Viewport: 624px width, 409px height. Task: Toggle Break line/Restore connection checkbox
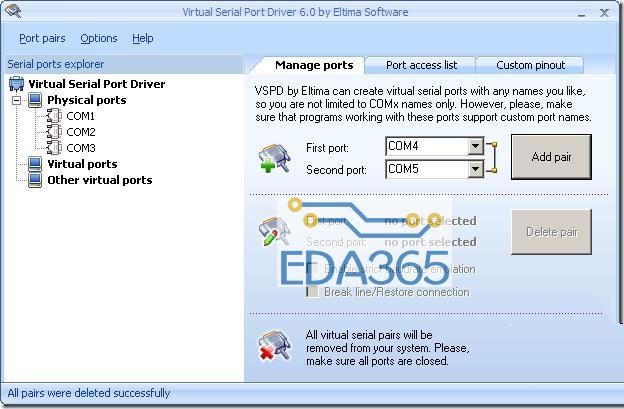pyautogui.click(x=312, y=292)
